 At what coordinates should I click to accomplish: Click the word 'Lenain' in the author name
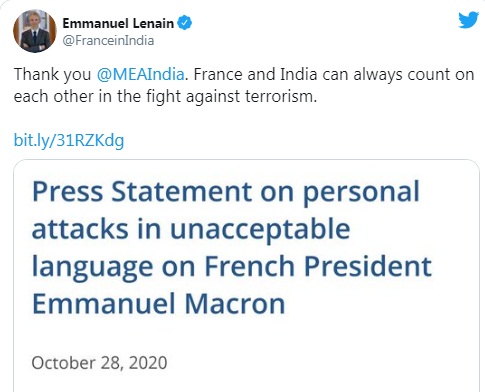(x=153, y=23)
